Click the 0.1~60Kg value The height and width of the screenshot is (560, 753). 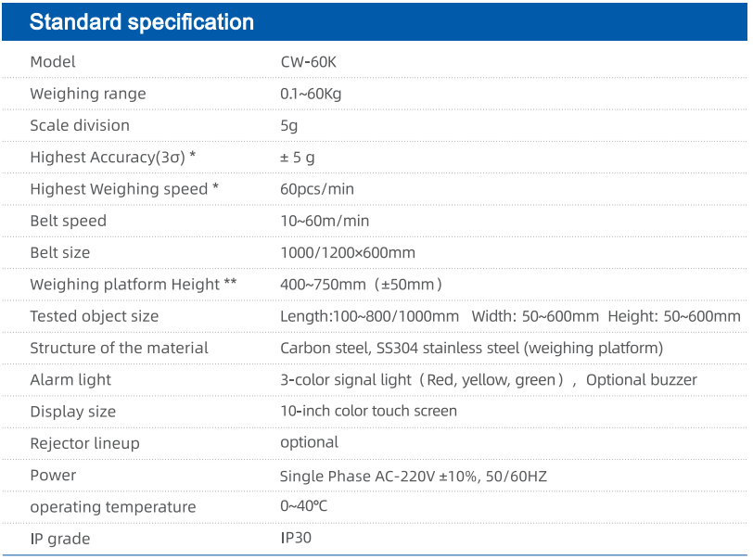pyautogui.click(x=311, y=94)
